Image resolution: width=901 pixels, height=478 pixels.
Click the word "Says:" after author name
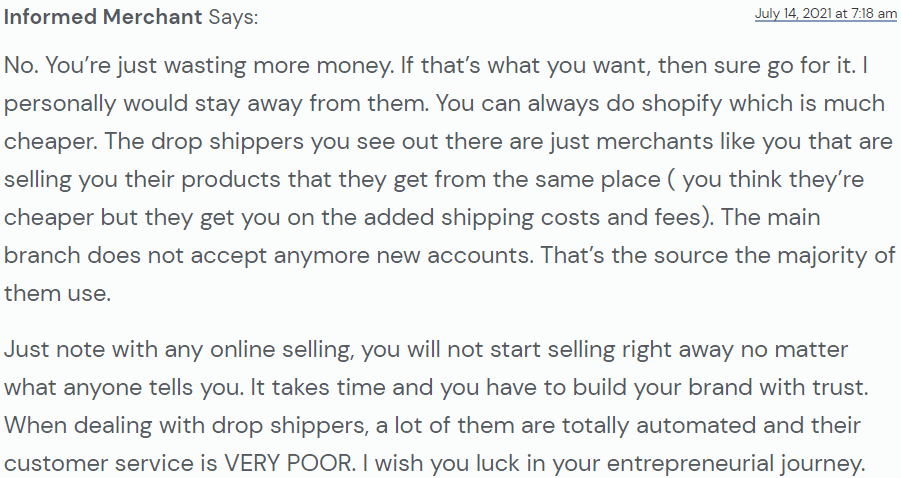233,17
